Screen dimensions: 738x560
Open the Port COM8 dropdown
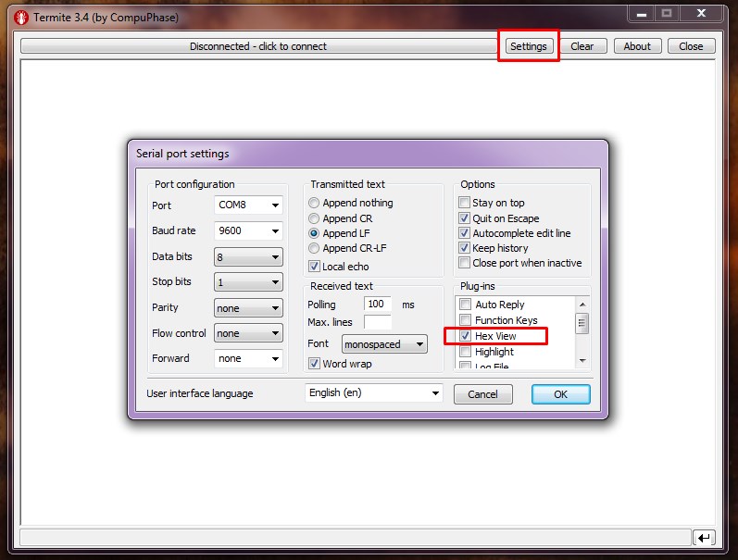(x=248, y=205)
